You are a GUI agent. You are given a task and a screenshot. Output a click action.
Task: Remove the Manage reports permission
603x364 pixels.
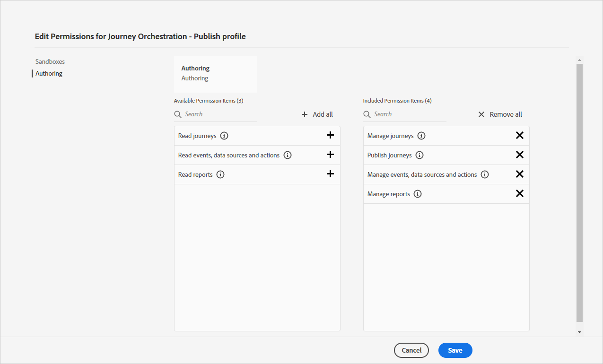click(x=519, y=193)
